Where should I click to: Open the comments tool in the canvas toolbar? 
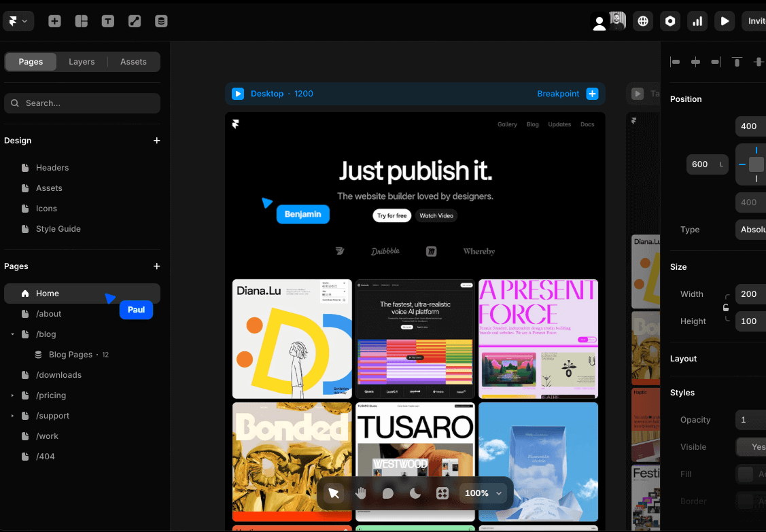pyautogui.click(x=387, y=494)
